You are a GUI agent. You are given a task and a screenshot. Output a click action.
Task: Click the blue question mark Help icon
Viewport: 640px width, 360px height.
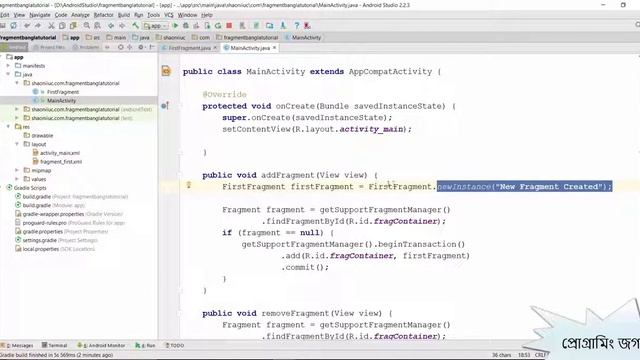click(x=297, y=25)
